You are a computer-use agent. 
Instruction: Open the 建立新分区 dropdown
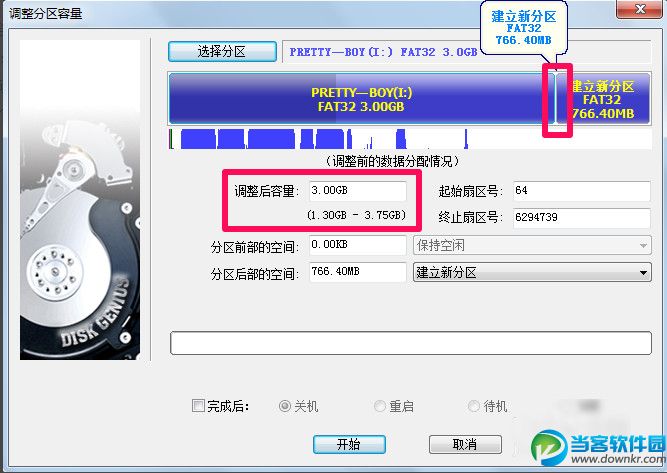click(532, 272)
